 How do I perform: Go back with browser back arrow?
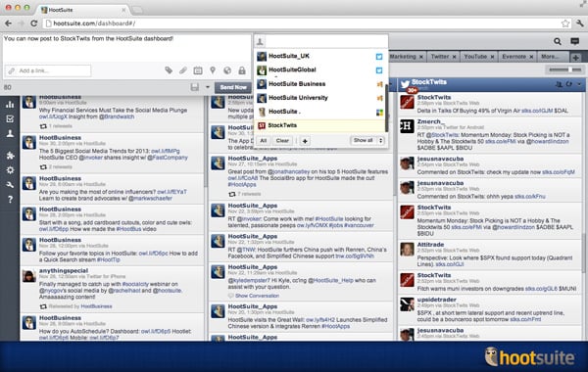8,23
